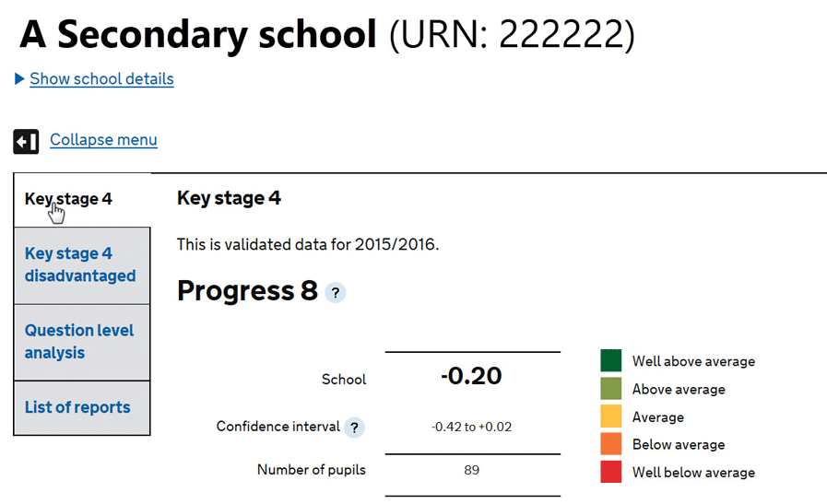Screen dimensions: 827x504
Task: Click the Show school details link
Action: [x=101, y=79]
